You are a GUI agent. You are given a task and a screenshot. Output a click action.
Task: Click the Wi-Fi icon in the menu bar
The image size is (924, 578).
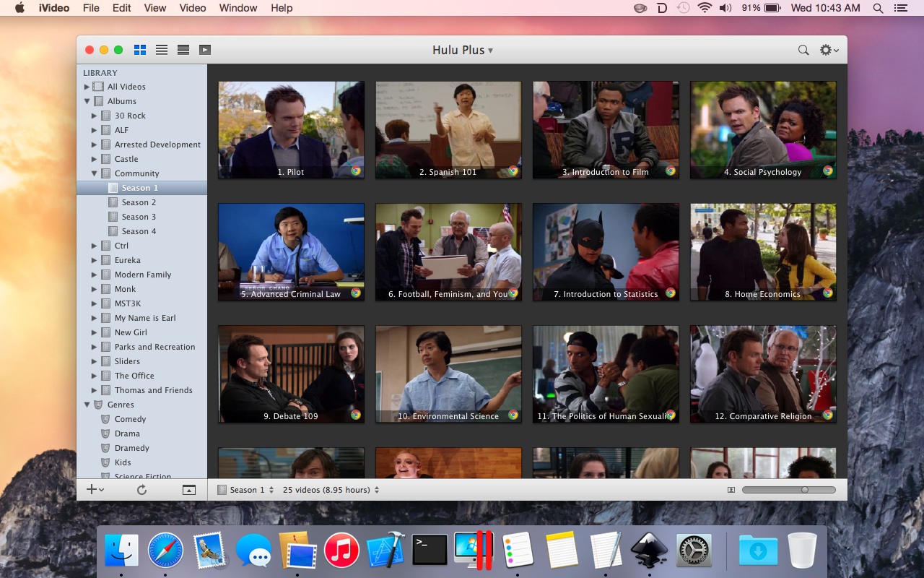click(x=704, y=8)
